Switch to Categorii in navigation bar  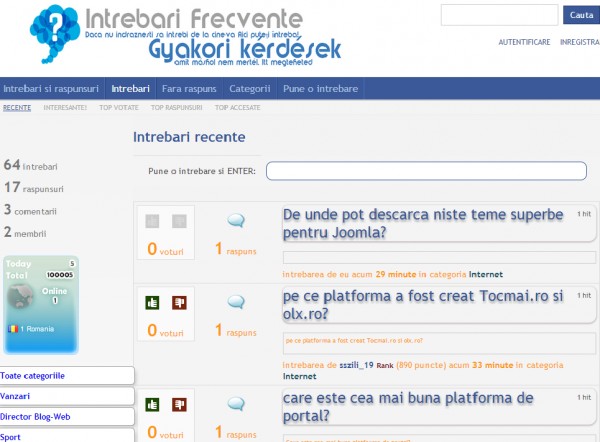[x=250, y=89]
